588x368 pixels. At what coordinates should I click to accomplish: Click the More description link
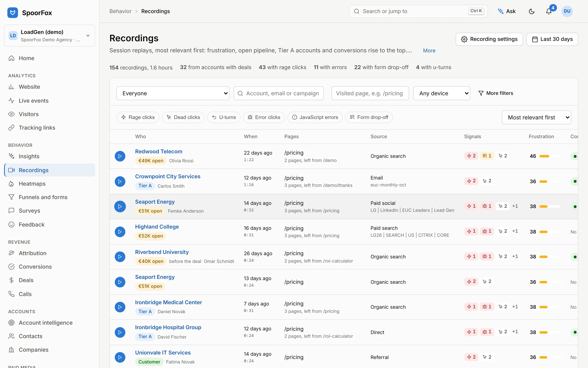click(x=429, y=51)
